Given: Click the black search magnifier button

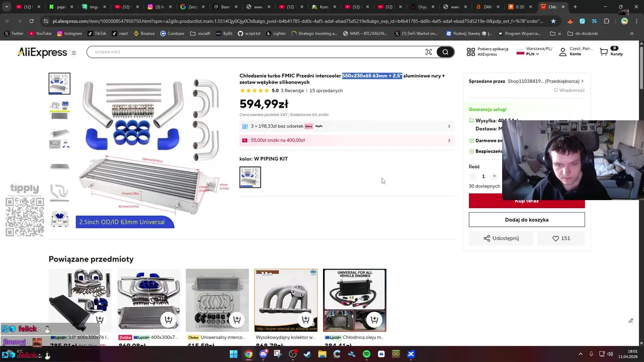Looking at the screenshot, I should [445, 52].
